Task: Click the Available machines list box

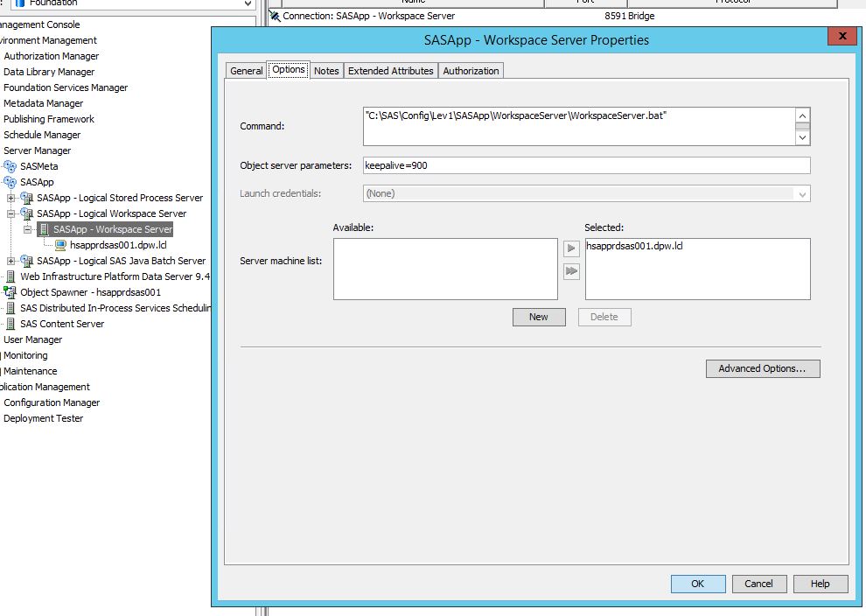Action: click(x=445, y=269)
